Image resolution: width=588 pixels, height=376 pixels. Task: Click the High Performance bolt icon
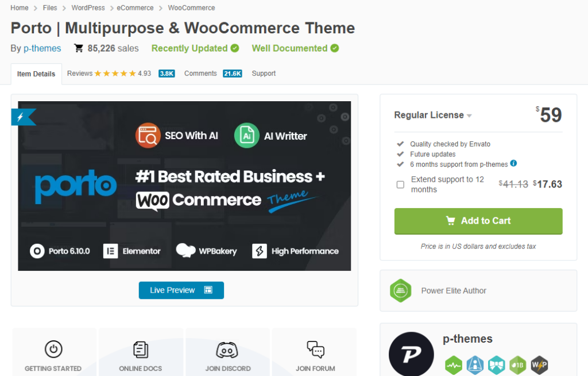[x=260, y=251]
